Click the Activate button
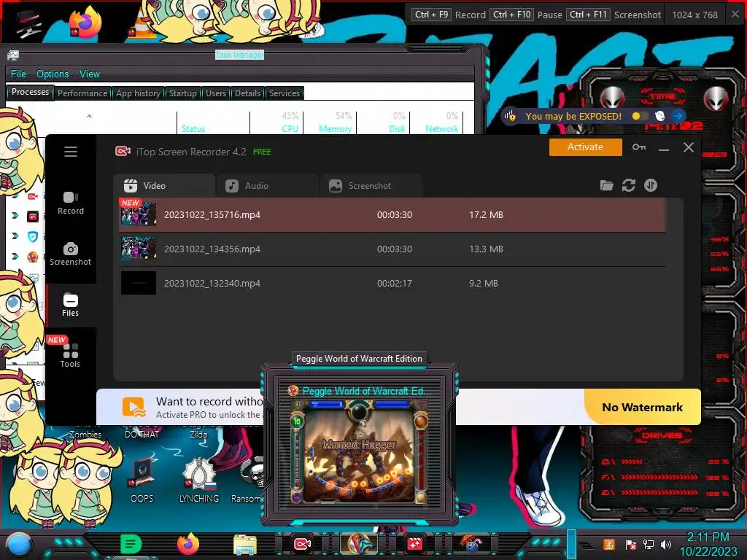747x560 pixels. (585, 147)
